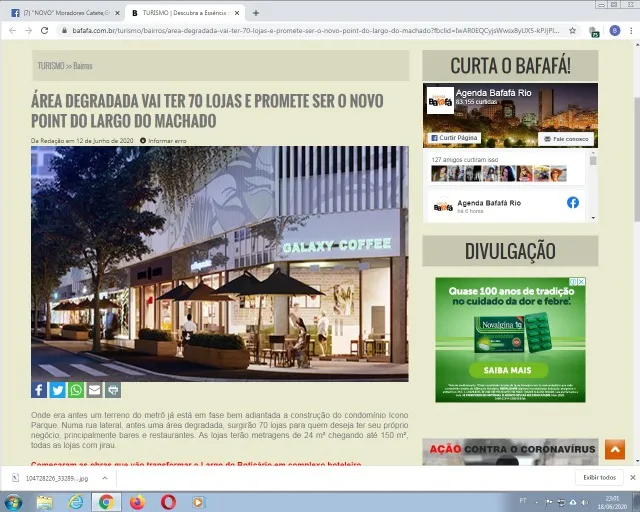Click Exibir todos downloads button
Image resolution: width=640 pixels, height=512 pixels.
click(x=599, y=477)
